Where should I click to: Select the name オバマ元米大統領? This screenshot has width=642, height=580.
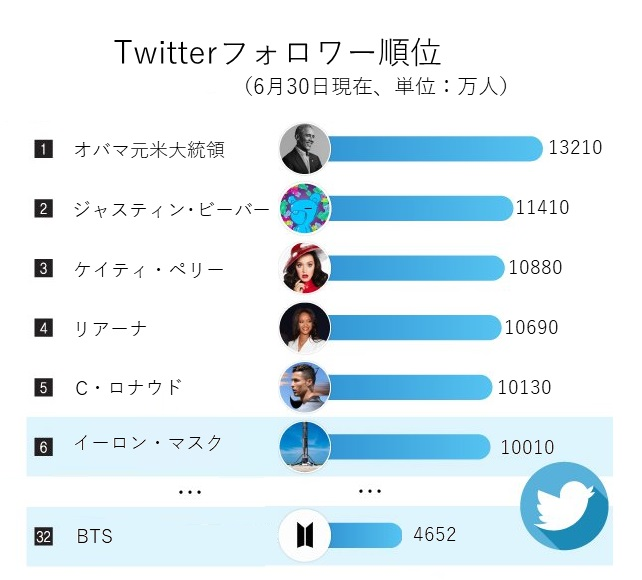click(149, 149)
